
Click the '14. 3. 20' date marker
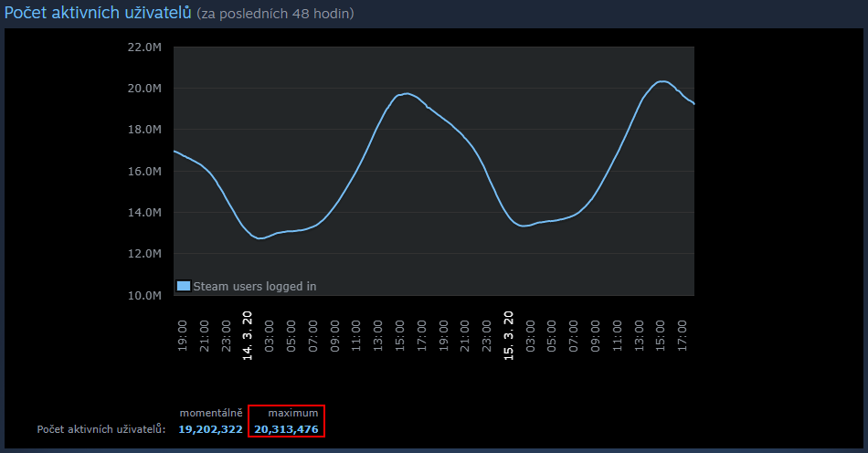point(247,335)
